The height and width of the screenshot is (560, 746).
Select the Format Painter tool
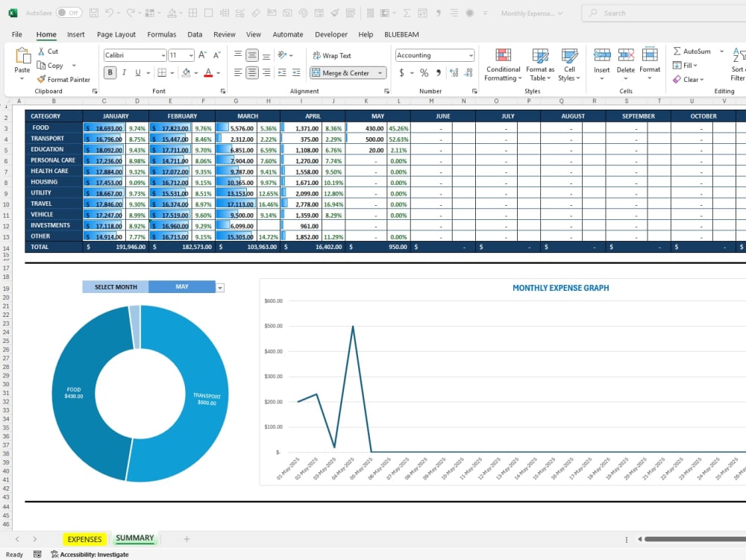(65, 79)
